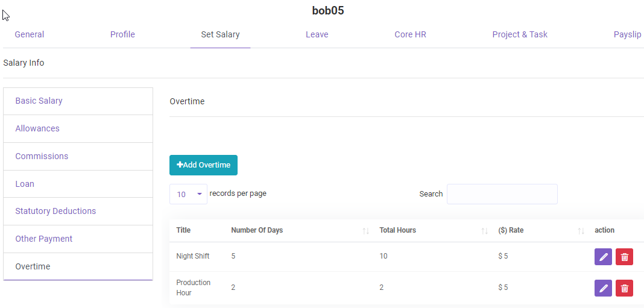Delete the Night Shift overtime entry
Image resolution: width=644 pixels, height=308 pixels.
point(624,257)
